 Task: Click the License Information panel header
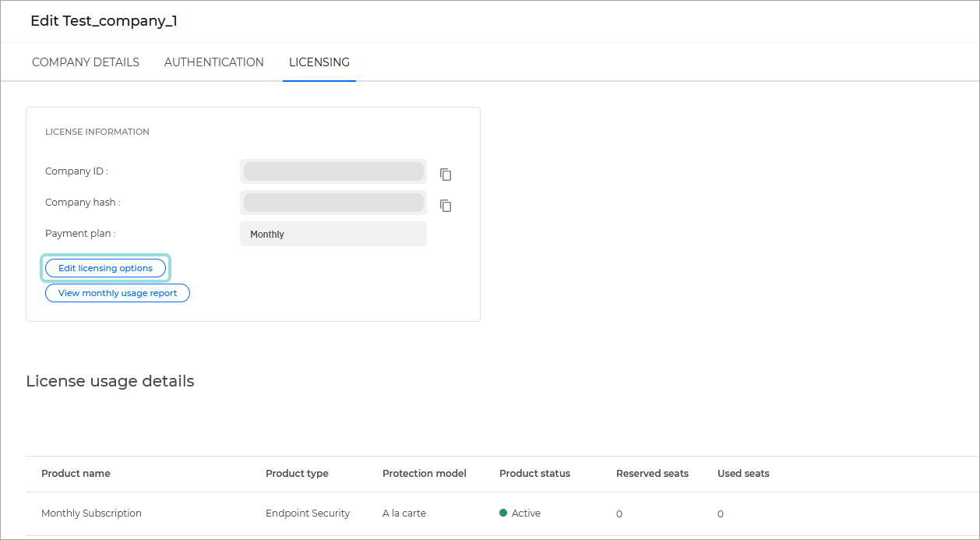[x=97, y=132]
